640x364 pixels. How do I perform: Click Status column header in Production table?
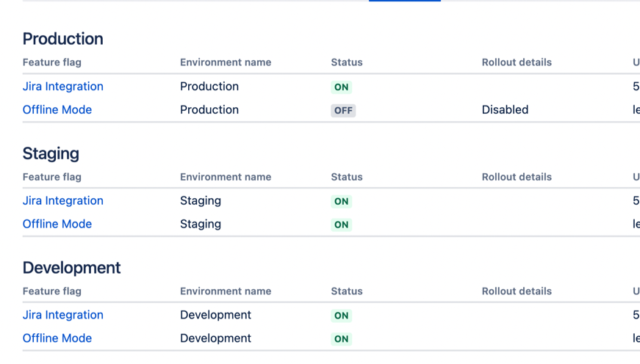coord(347,62)
